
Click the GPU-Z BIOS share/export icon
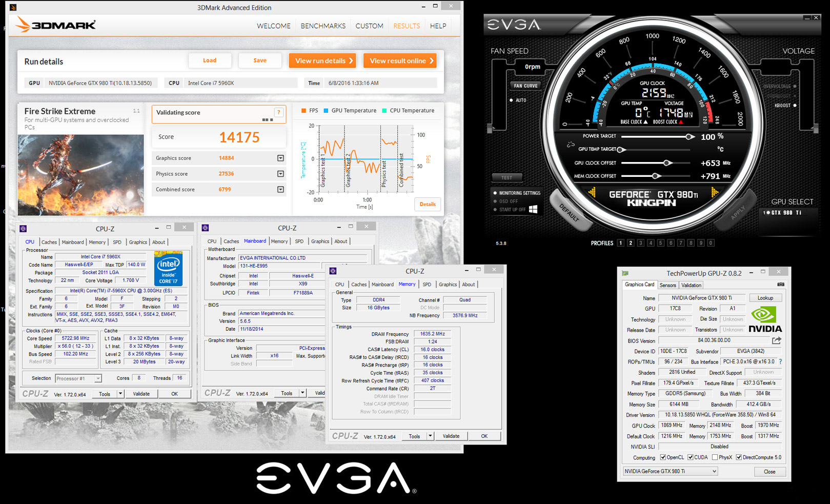tap(777, 340)
